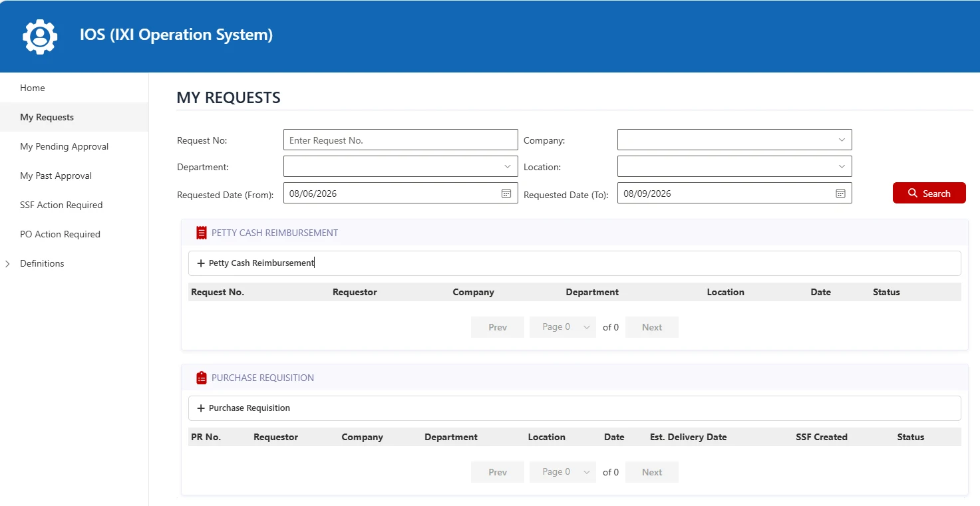Click the Petty Cash Status column header
The height and width of the screenshot is (506, 980).
(886, 292)
